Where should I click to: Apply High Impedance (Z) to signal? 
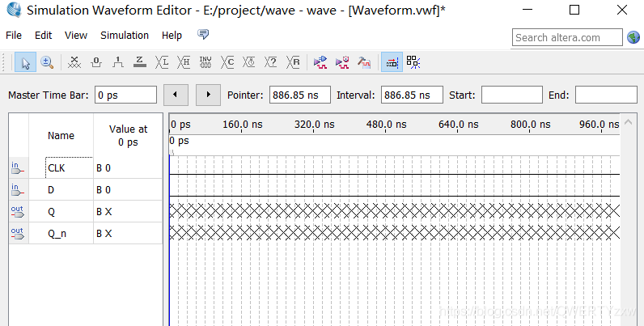point(140,62)
